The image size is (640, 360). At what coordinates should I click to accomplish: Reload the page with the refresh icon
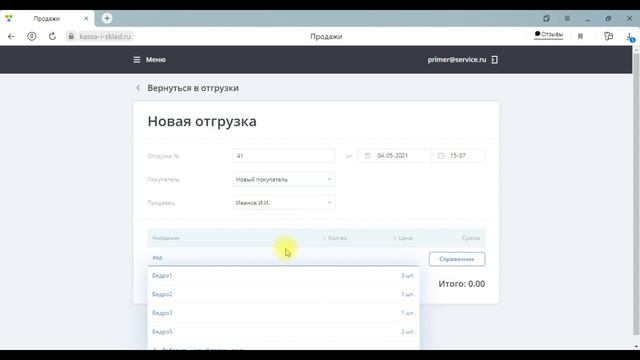(52, 36)
